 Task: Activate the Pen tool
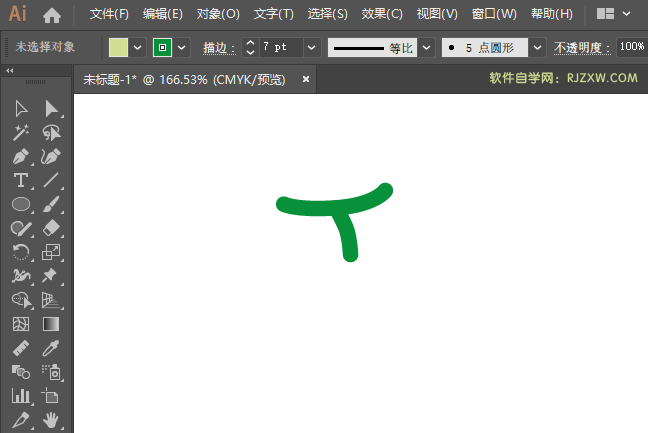coord(21,157)
